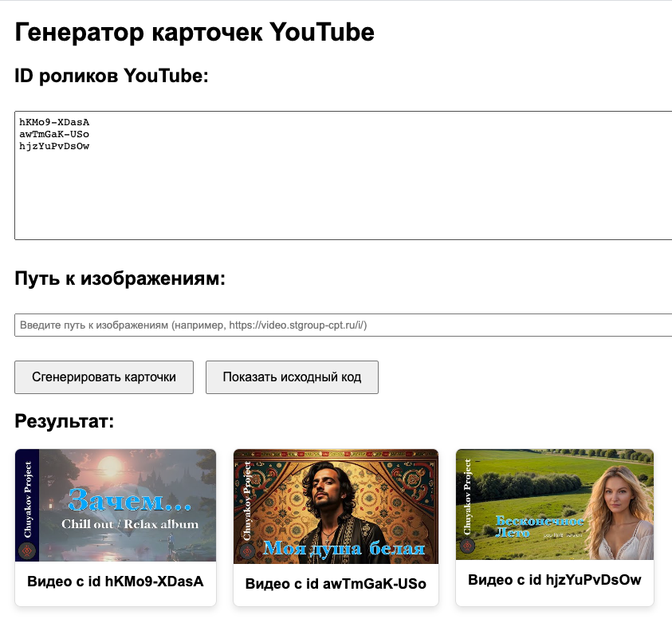Click the Показать исходный код button

[x=292, y=377]
